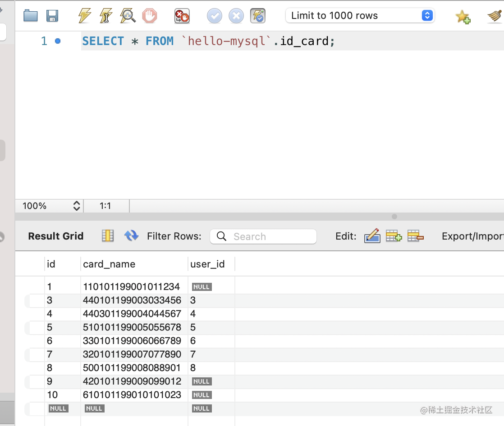The image size is (504, 426).
Task: Delete selected row grid minus icon
Action: (415, 236)
